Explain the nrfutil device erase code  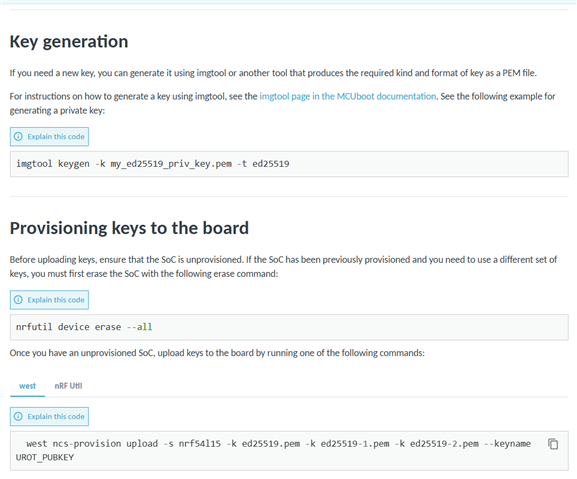click(x=49, y=300)
